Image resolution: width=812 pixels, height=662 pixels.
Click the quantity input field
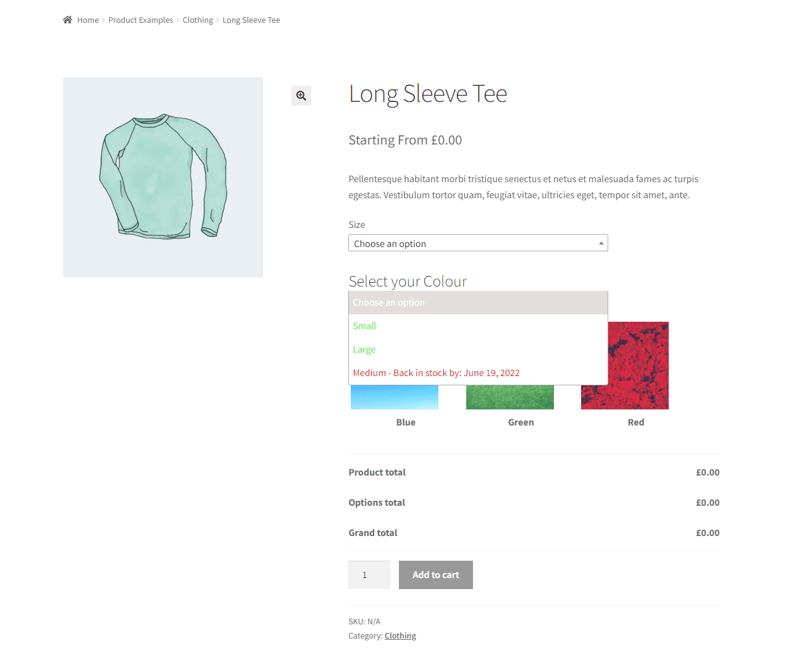(369, 575)
